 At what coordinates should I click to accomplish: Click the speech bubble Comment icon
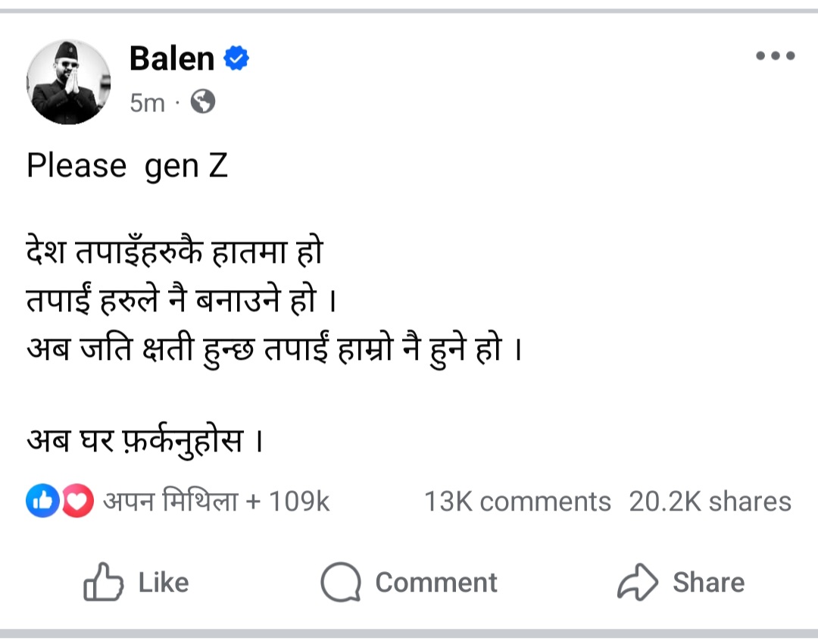tap(341, 583)
